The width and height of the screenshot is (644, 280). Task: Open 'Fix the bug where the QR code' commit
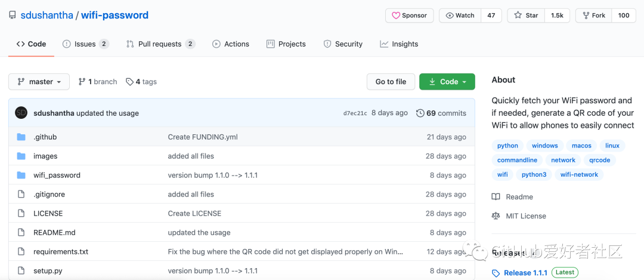[x=286, y=251]
